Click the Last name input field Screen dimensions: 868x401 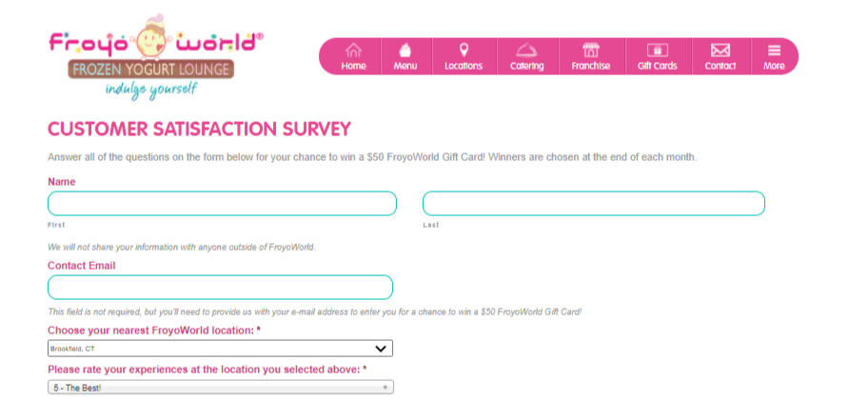tap(594, 203)
